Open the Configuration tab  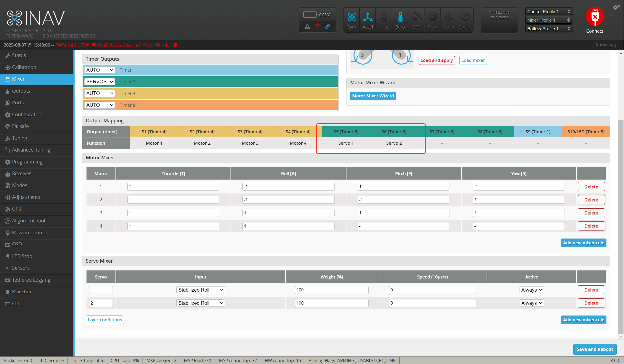click(x=37, y=115)
